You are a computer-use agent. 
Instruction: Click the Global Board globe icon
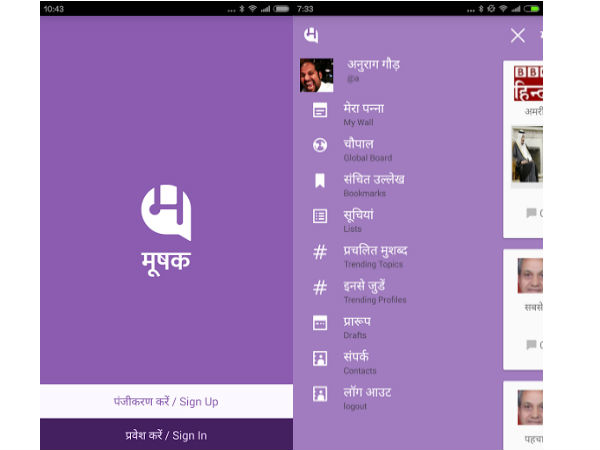pos(320,145)
